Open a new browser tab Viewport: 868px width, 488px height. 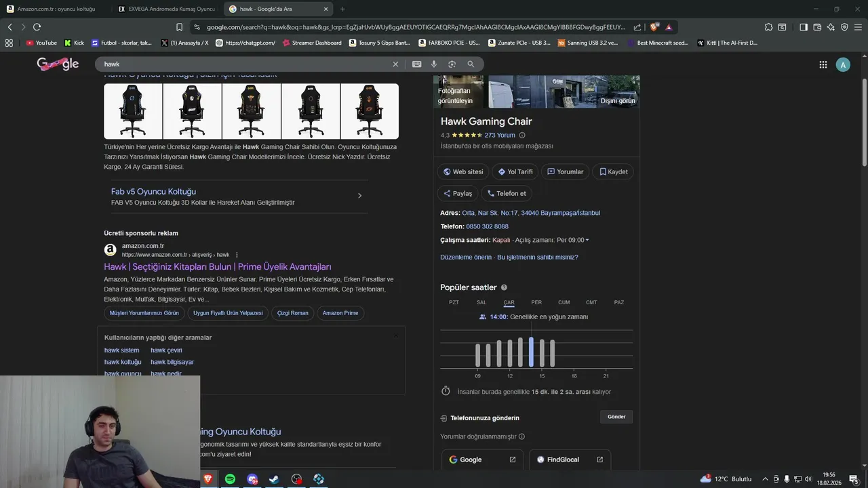point(342,9)
